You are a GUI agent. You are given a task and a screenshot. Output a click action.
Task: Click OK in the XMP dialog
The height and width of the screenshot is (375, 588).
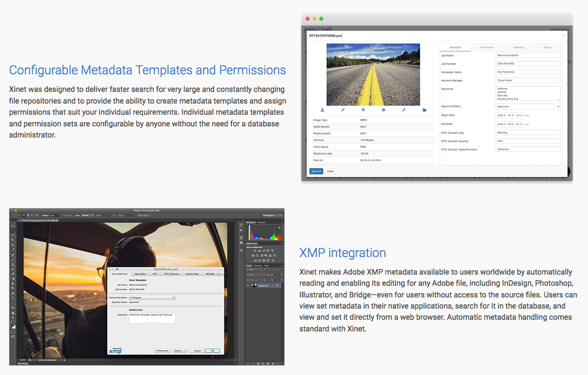tap(212, 351)
